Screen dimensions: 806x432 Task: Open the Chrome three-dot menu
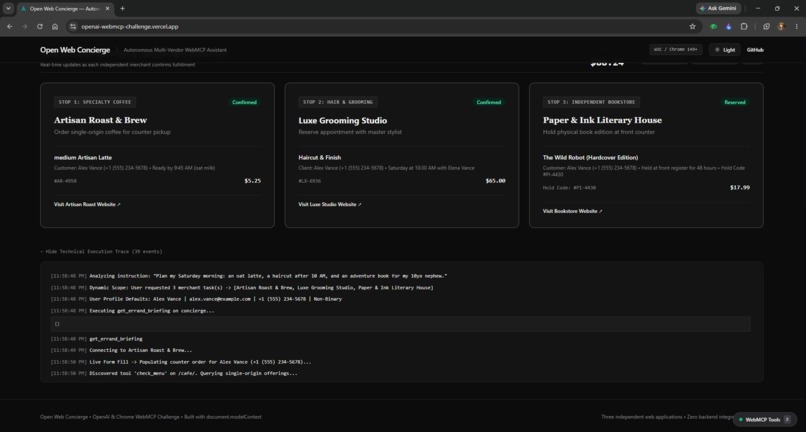coord(797,26)
